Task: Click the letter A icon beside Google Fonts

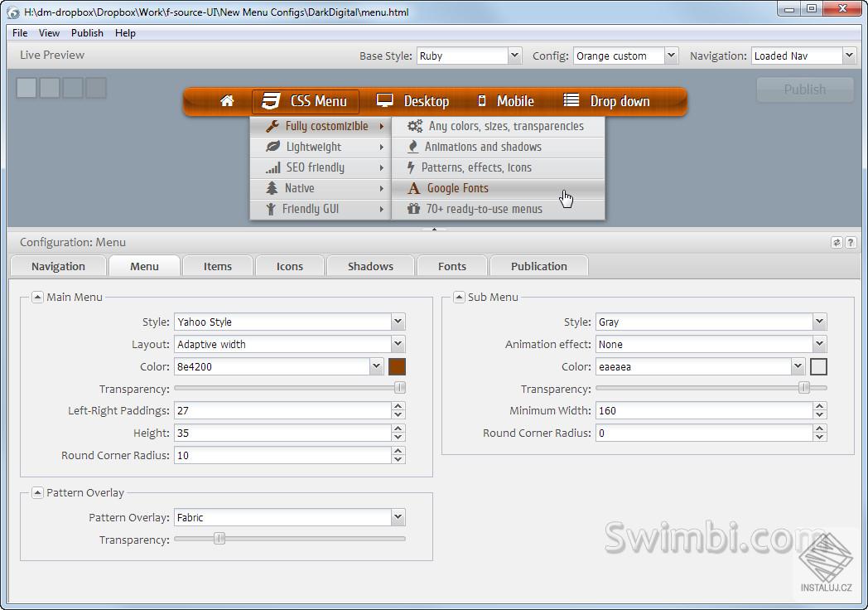Action: click(413, 188)
